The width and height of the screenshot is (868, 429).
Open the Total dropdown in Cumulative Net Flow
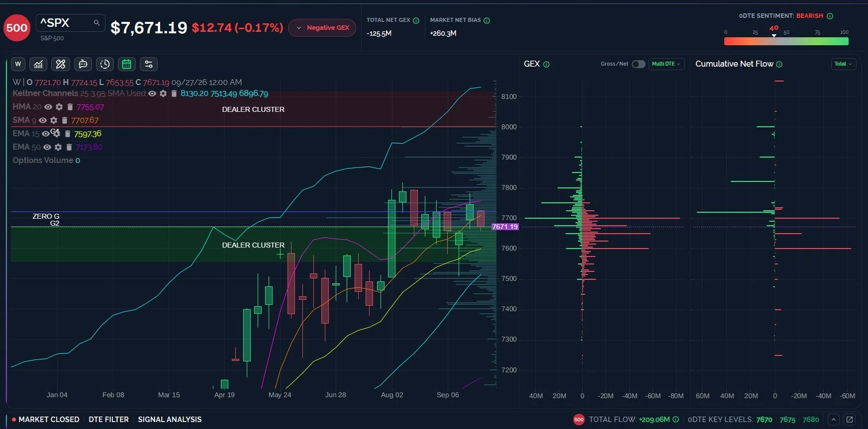point(844,64)
